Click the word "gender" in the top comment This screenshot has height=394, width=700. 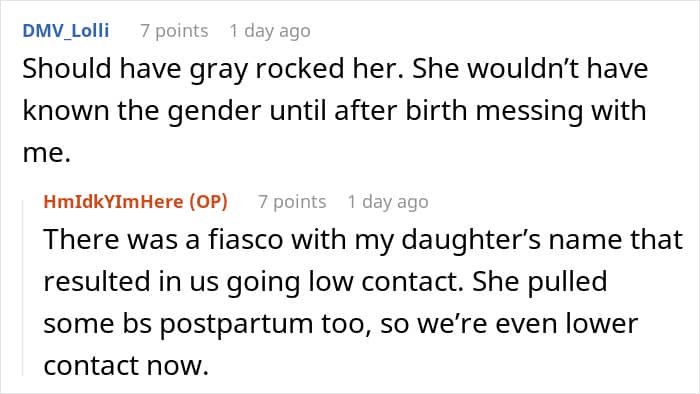214,111
